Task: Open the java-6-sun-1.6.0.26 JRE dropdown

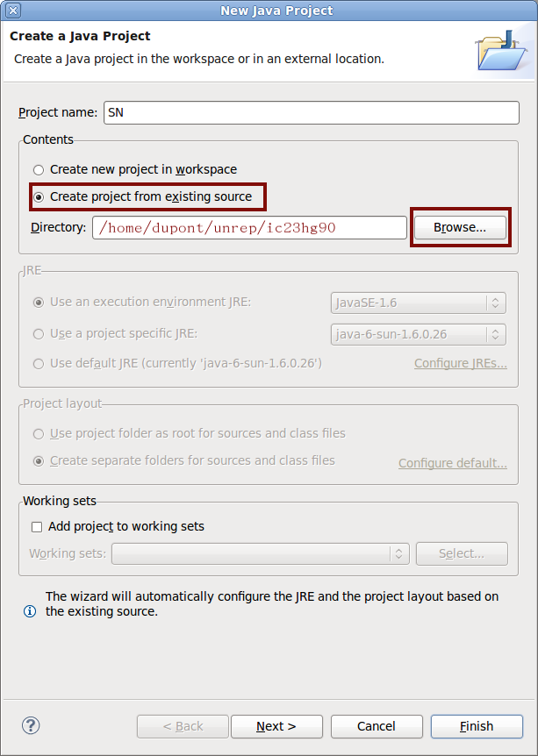Action: point(419,335)
